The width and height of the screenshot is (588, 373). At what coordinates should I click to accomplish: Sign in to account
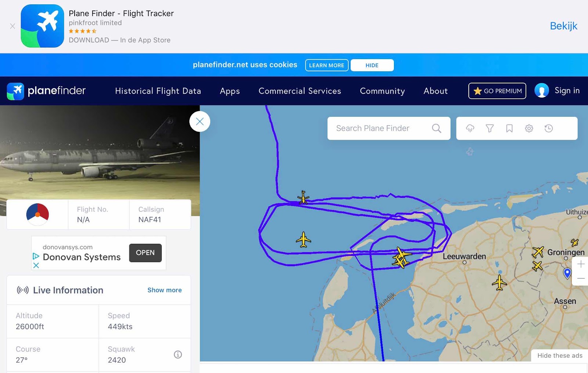coord(567,91)
